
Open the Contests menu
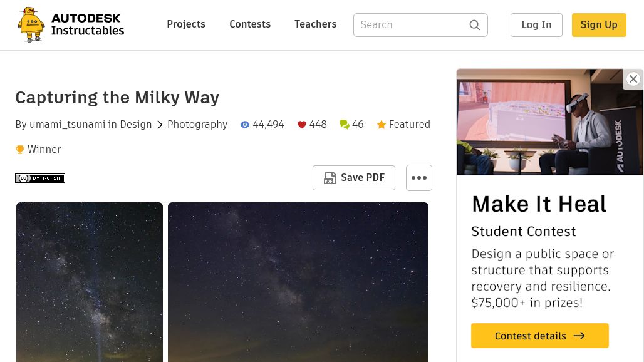coord(250,24)
